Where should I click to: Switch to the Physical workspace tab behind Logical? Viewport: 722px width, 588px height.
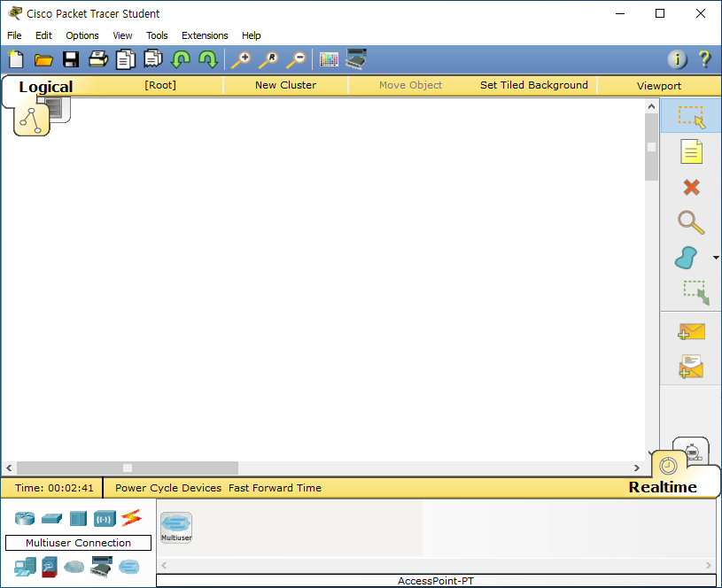pyautogui.click(x=59, y=110)
